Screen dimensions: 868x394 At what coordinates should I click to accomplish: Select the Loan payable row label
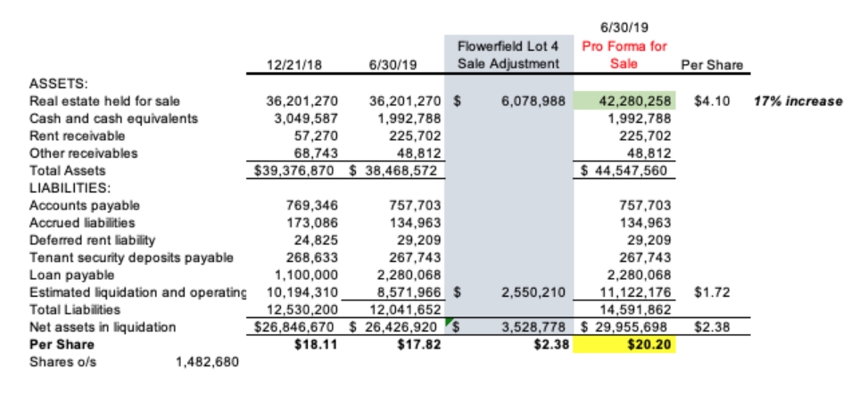67,275
